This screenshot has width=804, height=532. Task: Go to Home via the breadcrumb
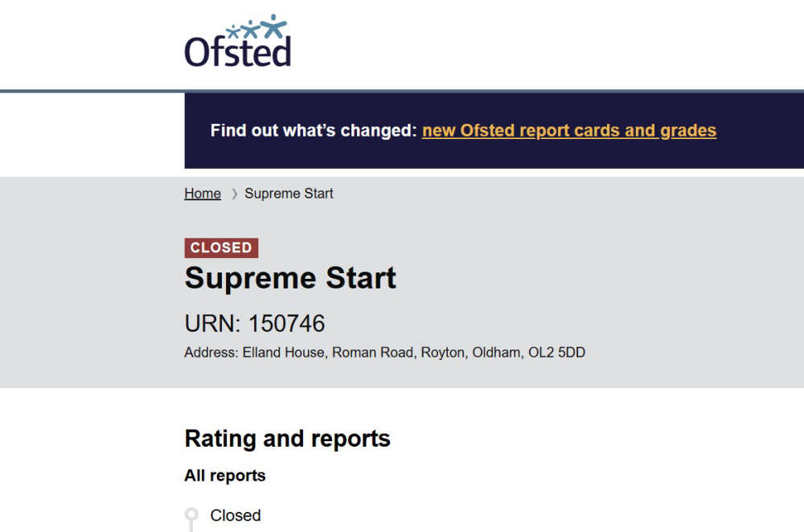coord(203,194)
